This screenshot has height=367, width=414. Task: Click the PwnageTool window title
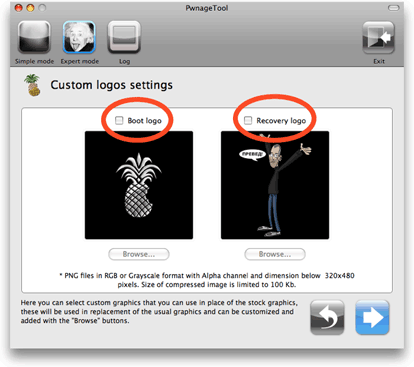point(207,8)
